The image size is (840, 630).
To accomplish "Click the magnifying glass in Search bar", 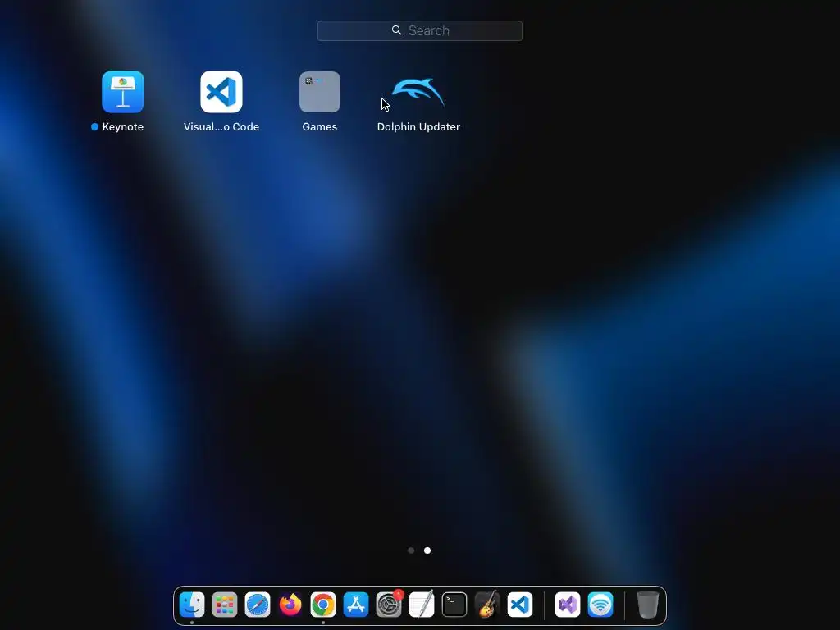I will coord(396,30).
